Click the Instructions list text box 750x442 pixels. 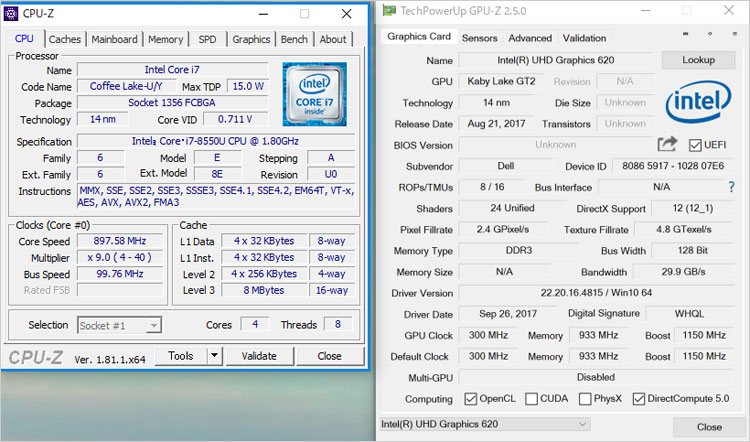(216, 197)
